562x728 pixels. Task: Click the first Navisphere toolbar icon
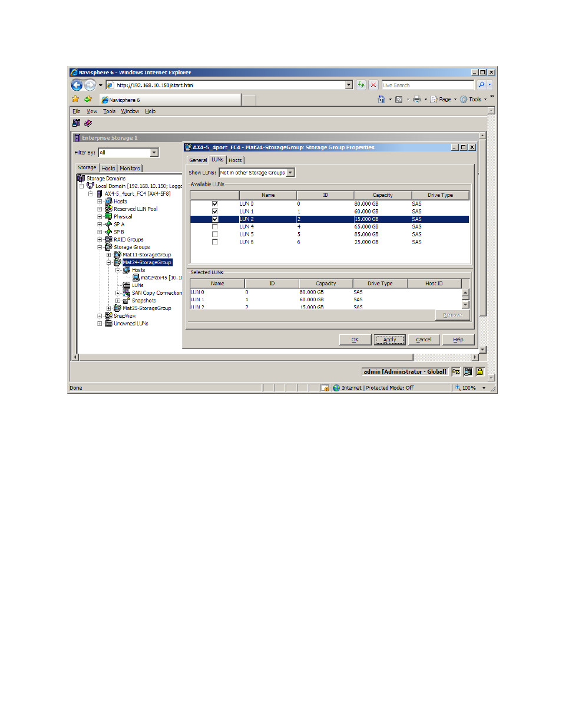pyautogui.click(x=76, y=123)
